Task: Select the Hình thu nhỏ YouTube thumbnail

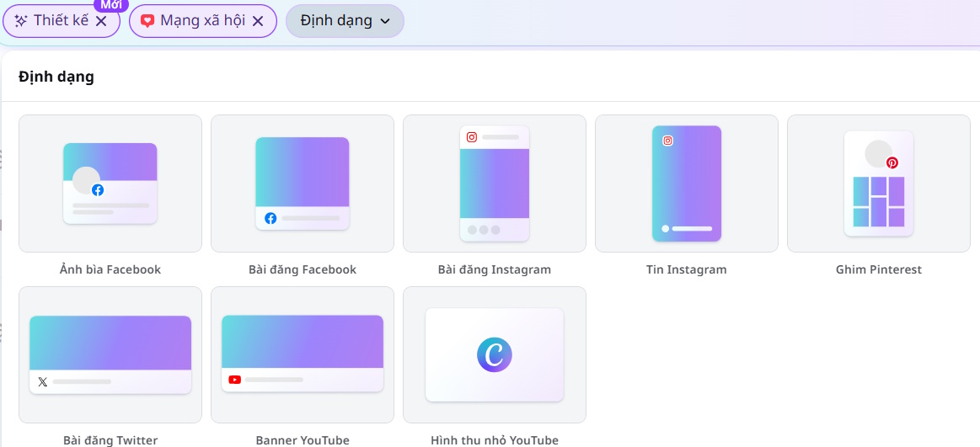Action: 495,354
